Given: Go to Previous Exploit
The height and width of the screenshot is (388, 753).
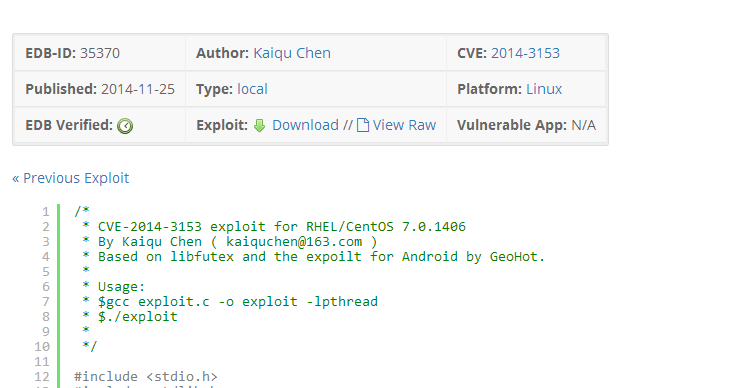Looking at the screenshot, I should pos(71,178).
